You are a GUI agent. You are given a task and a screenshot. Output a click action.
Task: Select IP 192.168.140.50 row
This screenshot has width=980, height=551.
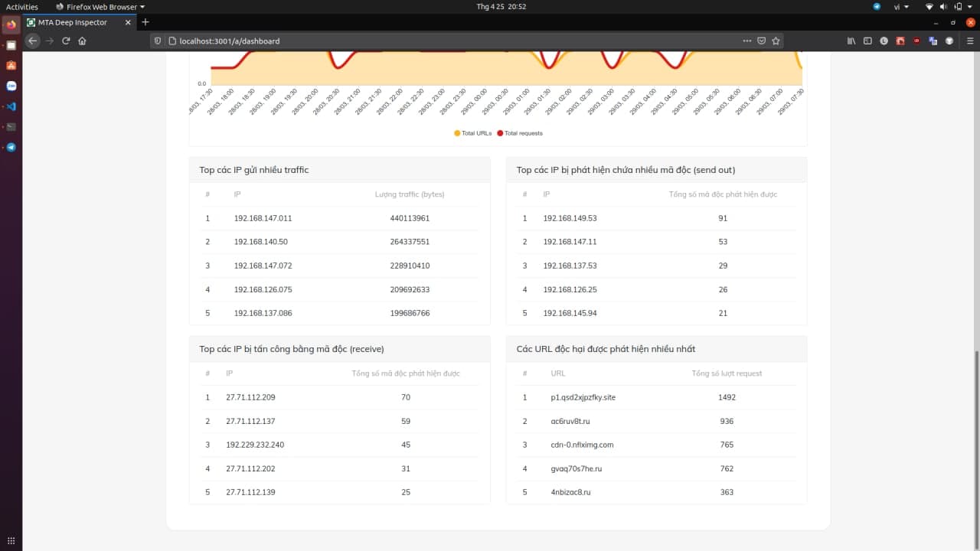point(340,242)
